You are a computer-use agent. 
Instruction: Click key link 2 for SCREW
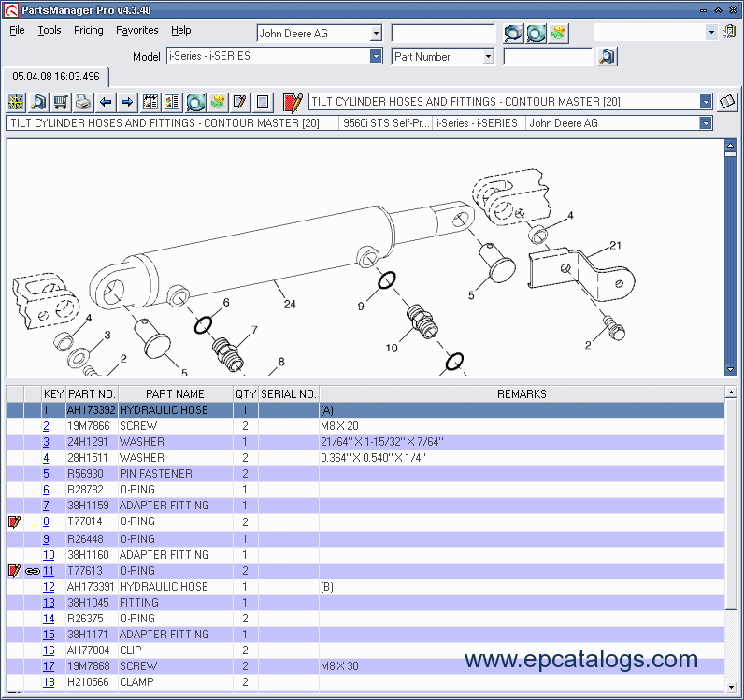click(x=46, y=426)
